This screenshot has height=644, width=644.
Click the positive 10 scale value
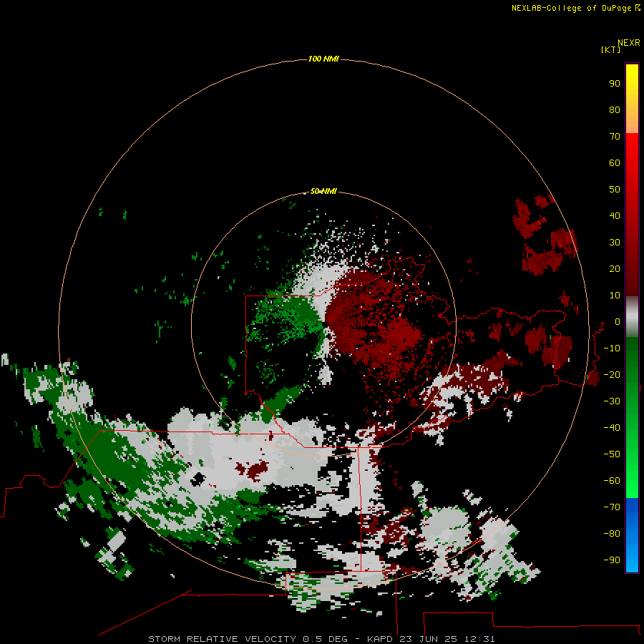(615, 296)
